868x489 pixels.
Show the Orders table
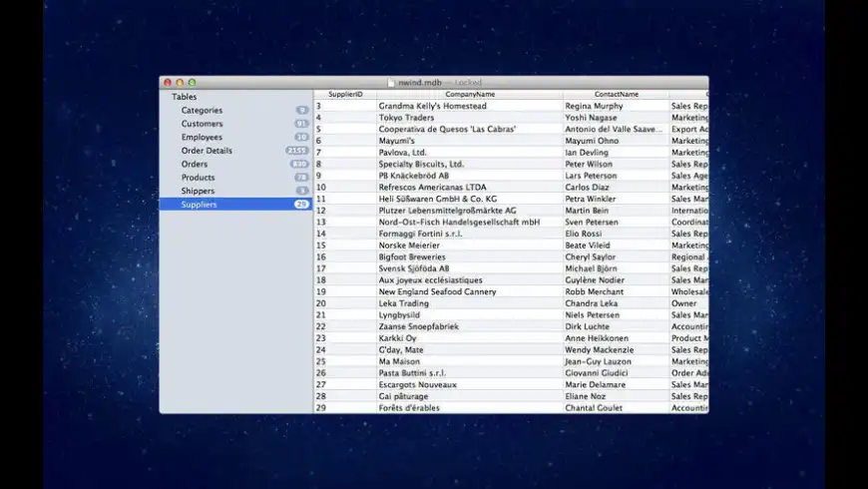point(195,165)
